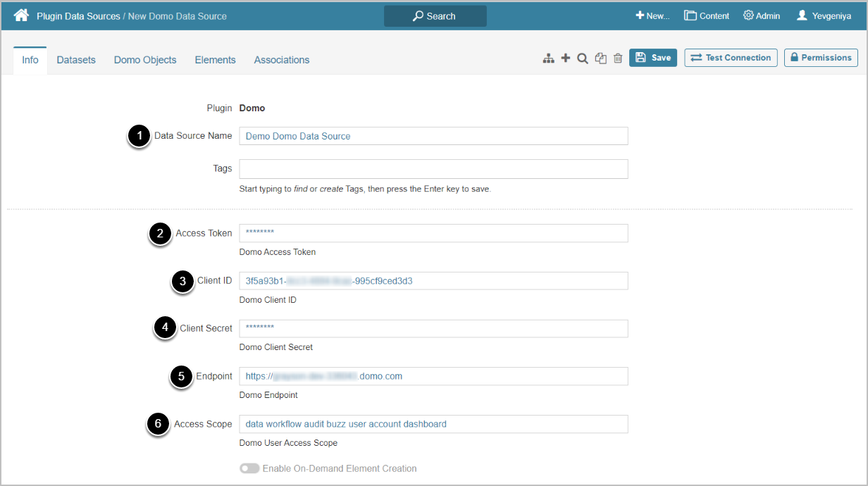Open the Admin gear menu
The height and width of the screenshot is (486, 868).
pyautogui.click(x=762, y=15)
